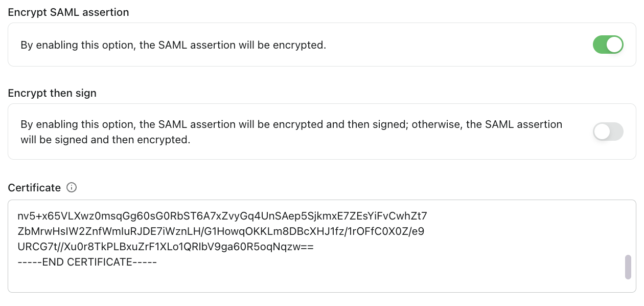Open certificate details via the circled-i icon
Image resolution: width=644 pixels, height=306 pixels.
tap(71, 187)
